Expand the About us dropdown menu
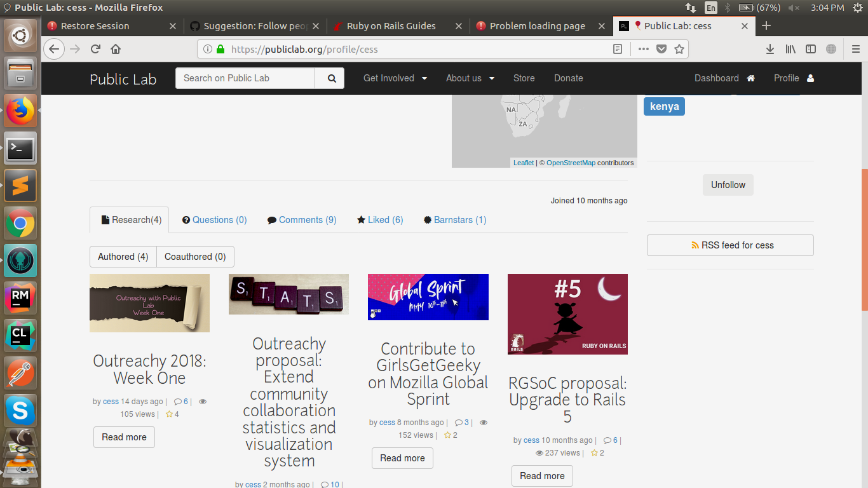Image resolution: width=868 pixels, height=488 pixels. (x=470, y=78)
